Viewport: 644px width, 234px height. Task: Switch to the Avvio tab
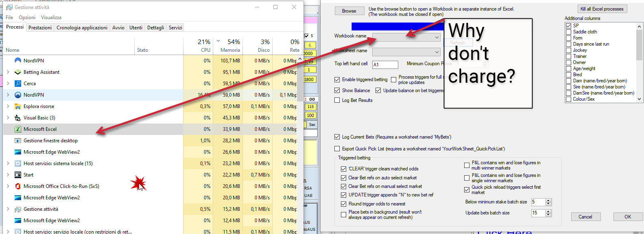pos(118,28)
